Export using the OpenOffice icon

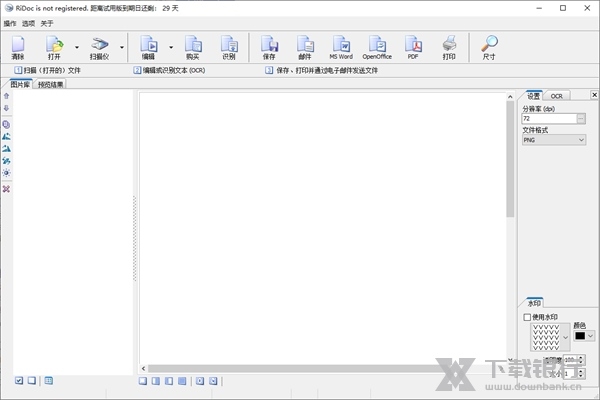(x=377, y=47)
